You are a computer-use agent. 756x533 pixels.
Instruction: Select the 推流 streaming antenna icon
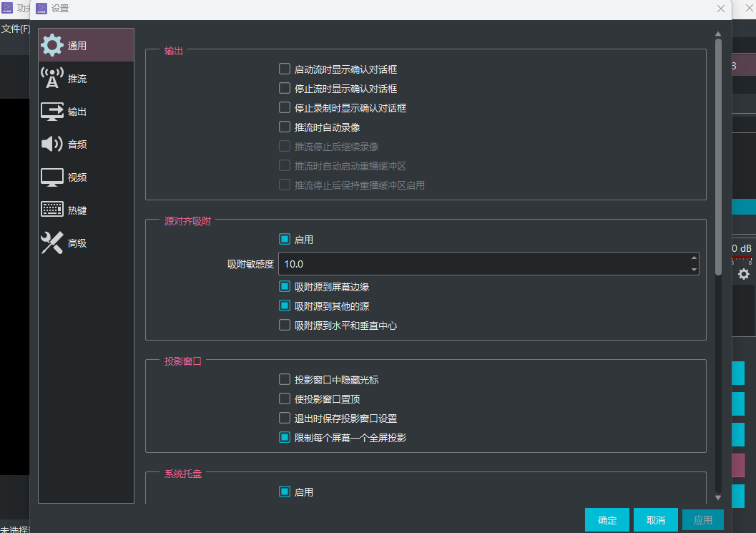pos(52,78)
